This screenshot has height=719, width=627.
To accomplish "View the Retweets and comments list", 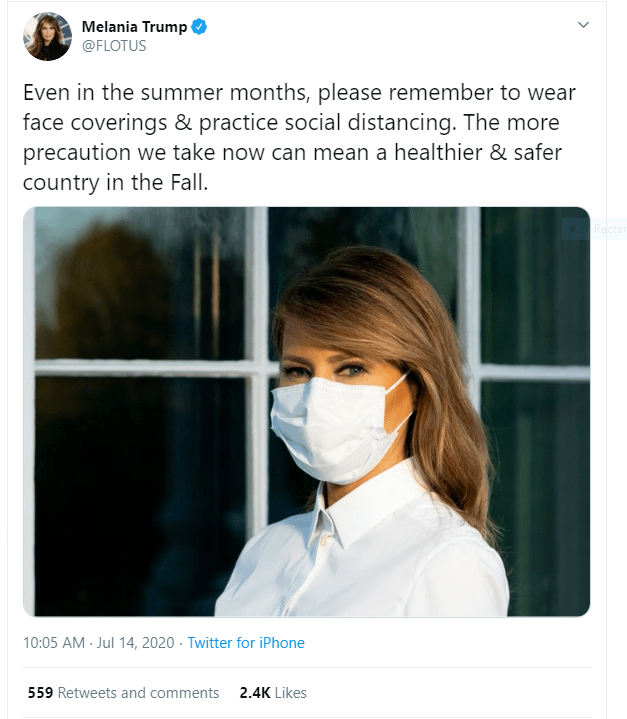I will (x=138, y=692).
